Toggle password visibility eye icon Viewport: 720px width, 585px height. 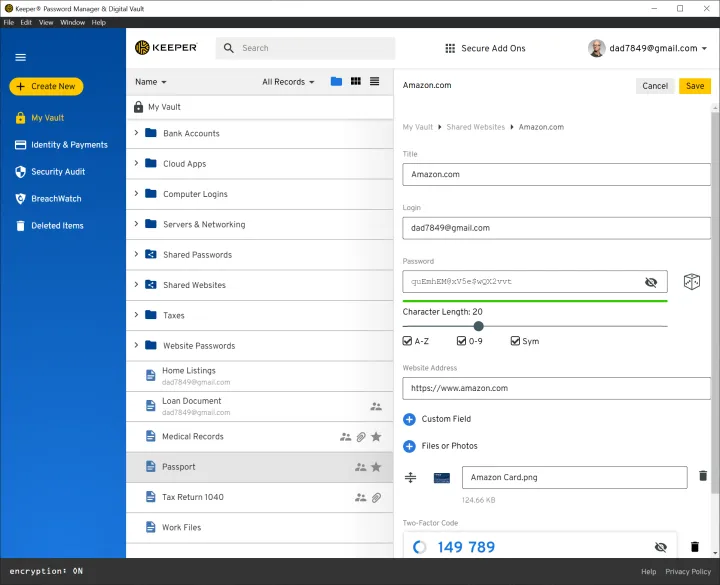coord(651,282)
